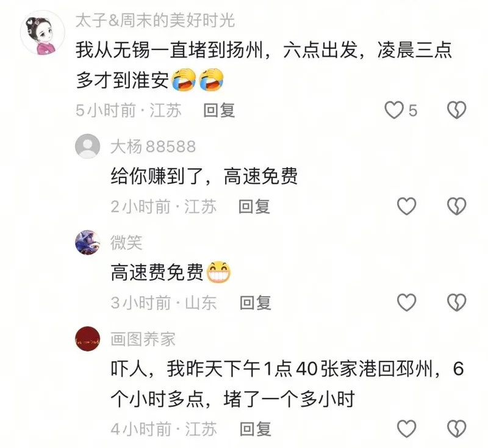Viewport: 488px width, 448px height.
Task: Open username 大杨88588
Action: pos(153,146)
